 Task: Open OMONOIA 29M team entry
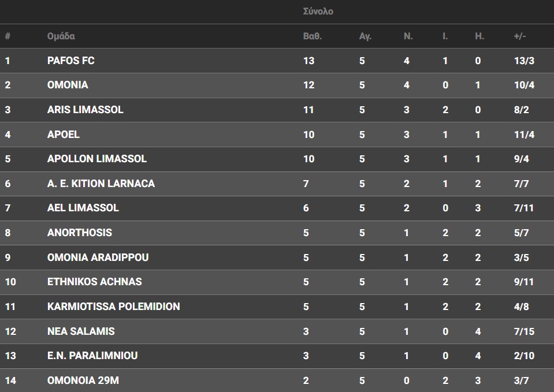(83, 380)
